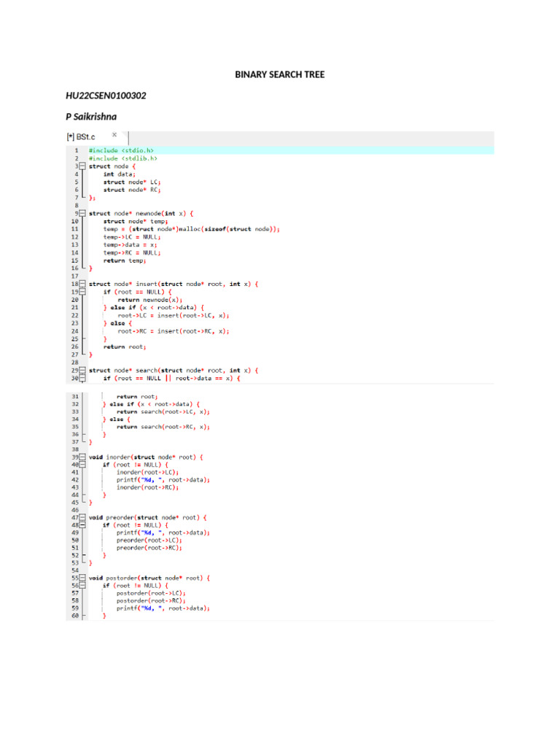Click the 'struct node* temp;' line
The height and width of the screenshot is (747, 560).
tap(136, 222)
